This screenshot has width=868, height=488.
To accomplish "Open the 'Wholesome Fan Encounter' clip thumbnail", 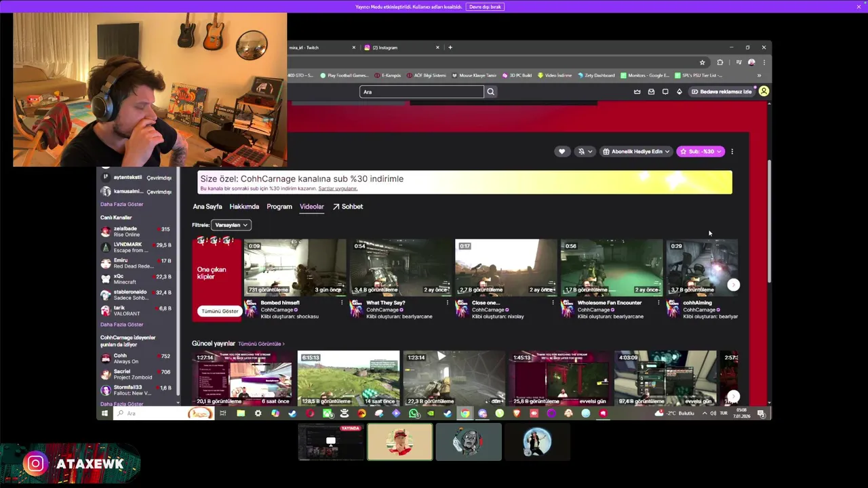I will [612, 267].
